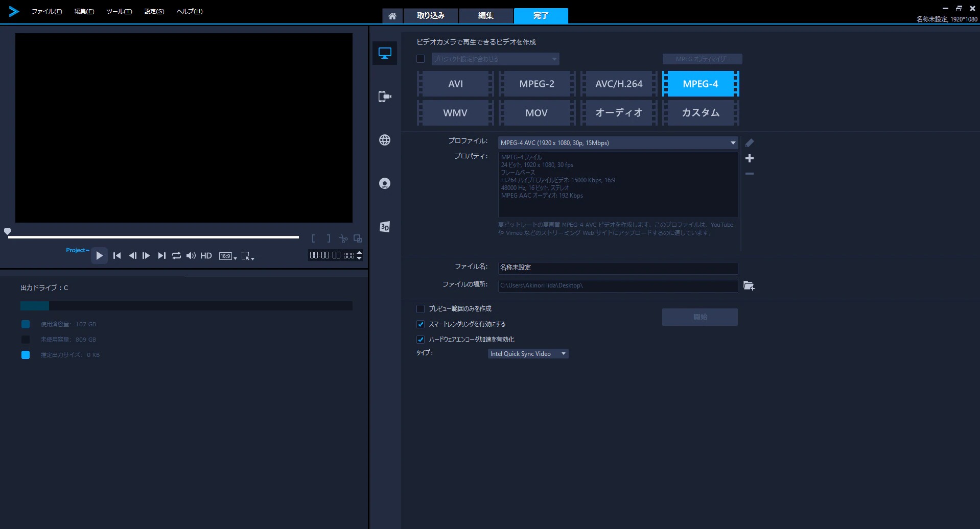Image resolution: width=980 pixels, height=529 pixels.
Task: Open the Disc output category icon
Action: coord(385,183)
